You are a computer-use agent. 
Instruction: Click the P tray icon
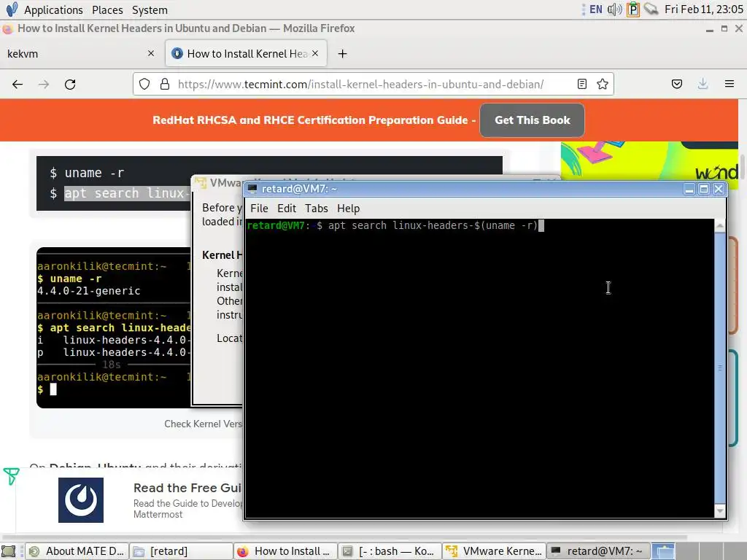632,9
